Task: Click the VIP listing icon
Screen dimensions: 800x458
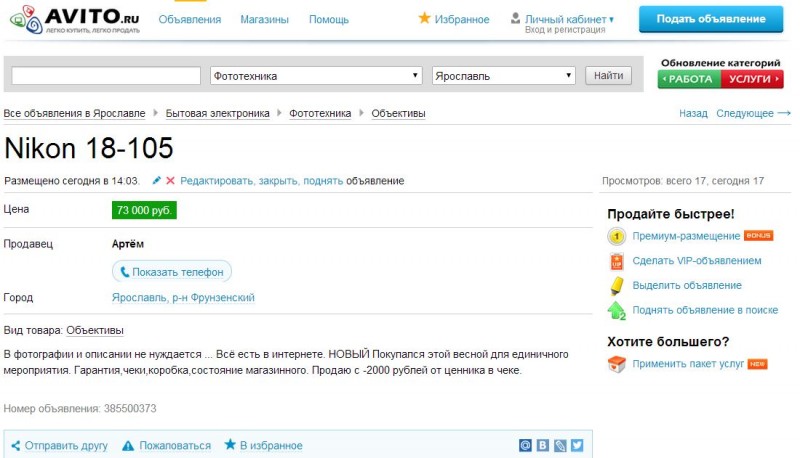Action: (x=617, y=261)
